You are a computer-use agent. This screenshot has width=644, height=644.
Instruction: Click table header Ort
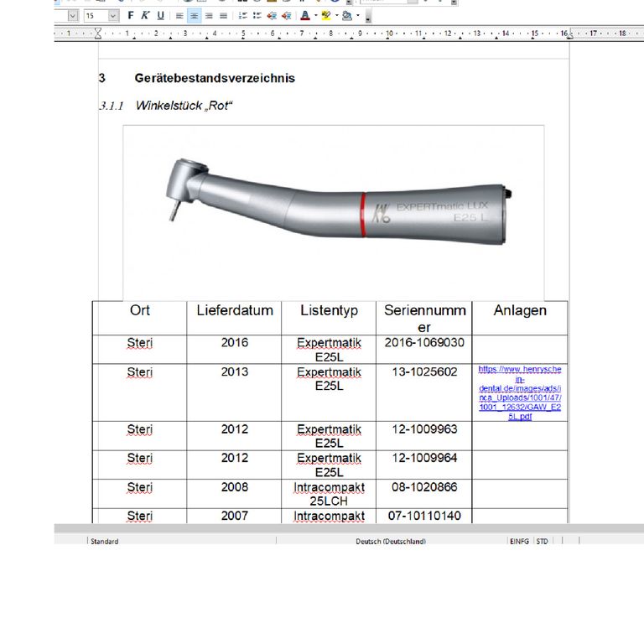tap(140, 310)
